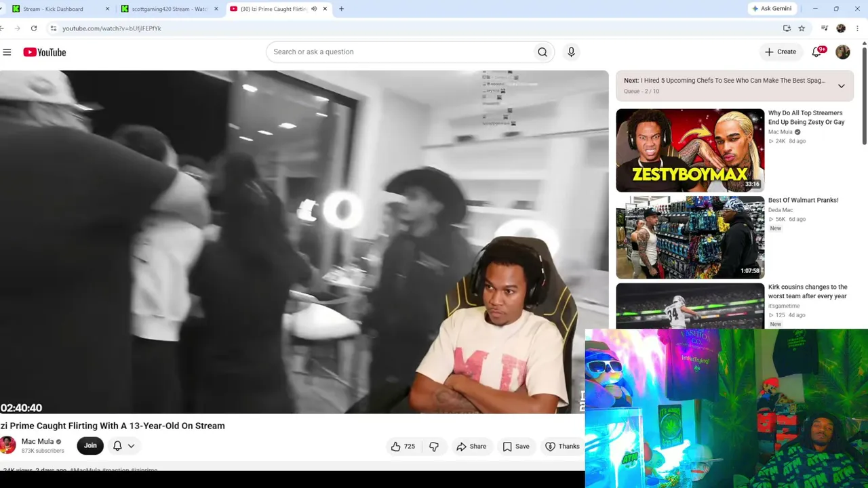This screenshot has width=868, height=488.
Task: Click the search magnifier button
Action: (542, 52)
